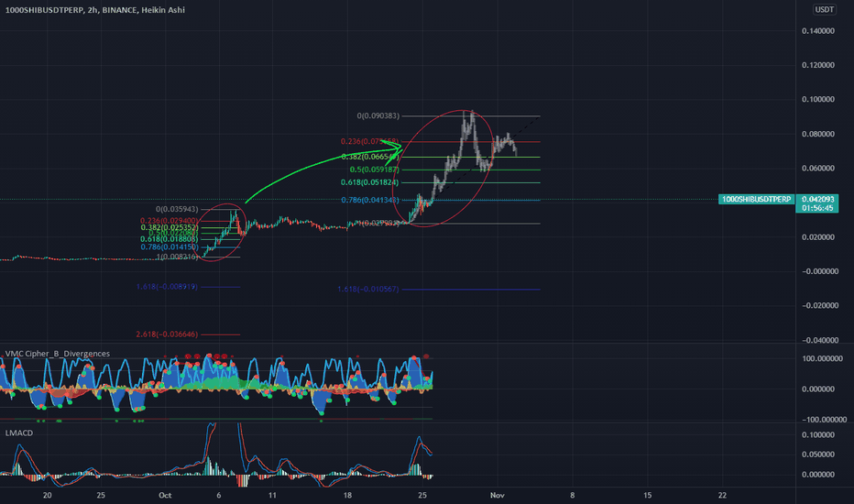
Task: Select the 0.236(0.029400) Fibonacci level label
Action: (170, 221)
